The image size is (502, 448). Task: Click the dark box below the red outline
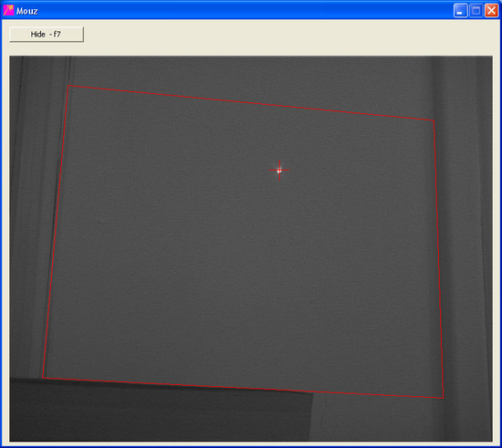point(160,412)
